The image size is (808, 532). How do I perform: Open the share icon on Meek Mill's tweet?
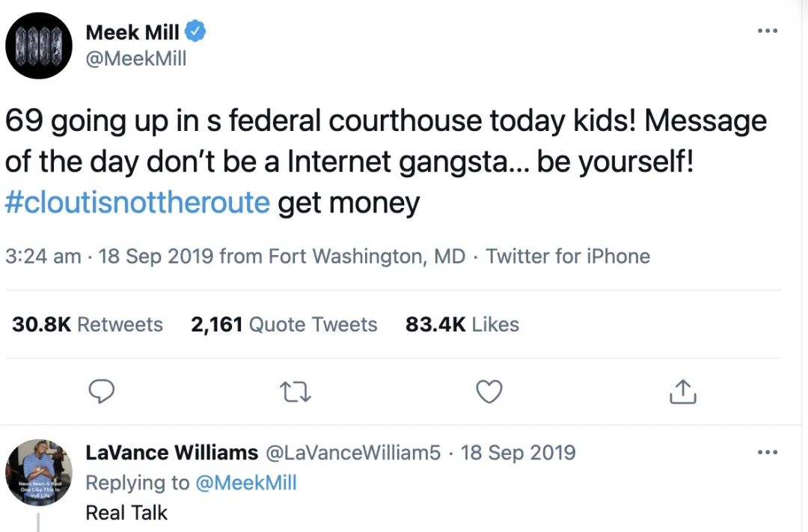tap(682, 391)
